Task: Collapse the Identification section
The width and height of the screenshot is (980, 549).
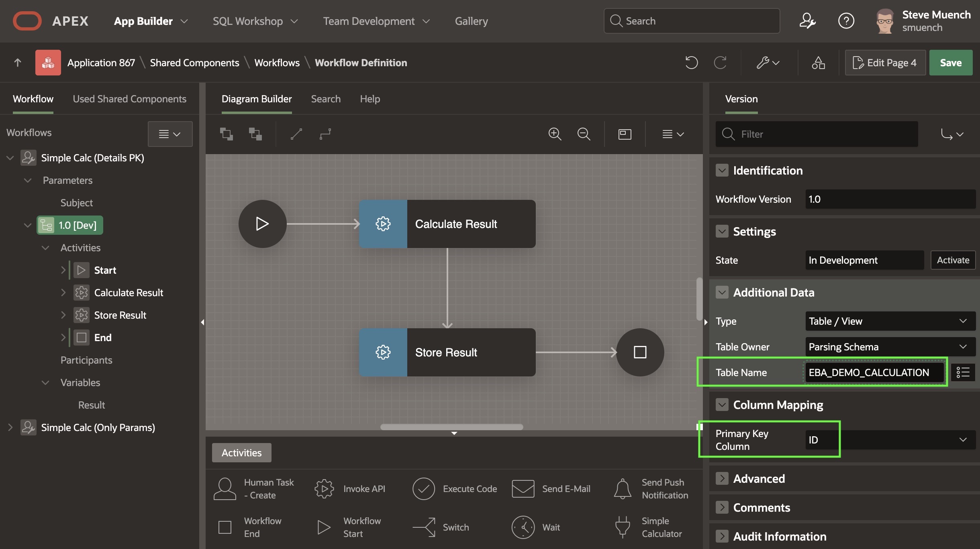Action: pyautogui.click(x=722, y=170)
